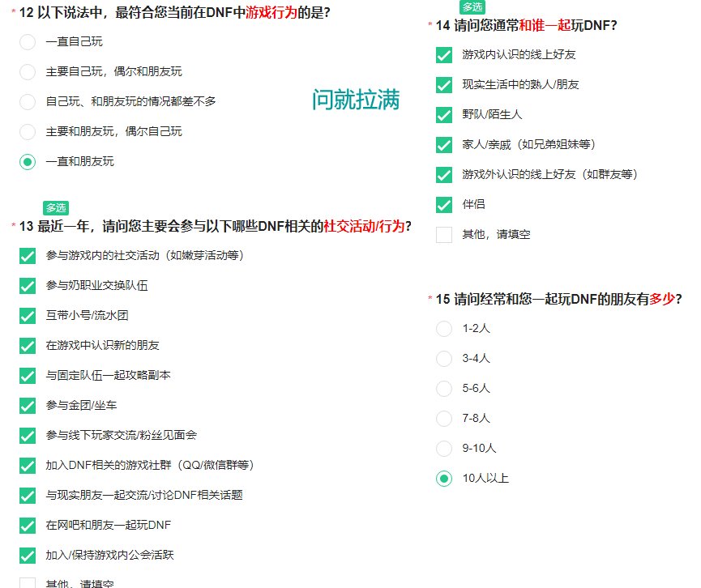The height and width of the screenshot is (588, 701).
Task: Choose the 7-8人 radio option
Action: [444, 419]
